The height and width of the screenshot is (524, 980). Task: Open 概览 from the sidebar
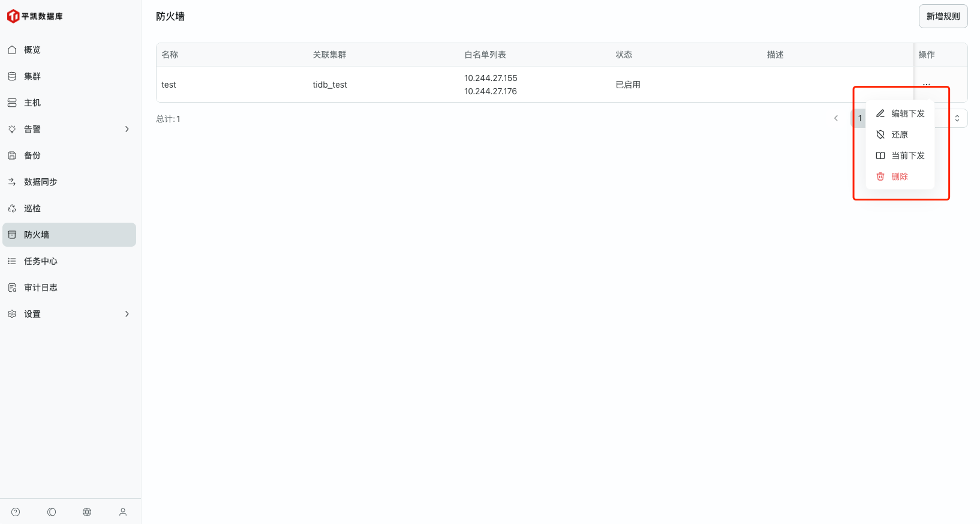point(32,50)
